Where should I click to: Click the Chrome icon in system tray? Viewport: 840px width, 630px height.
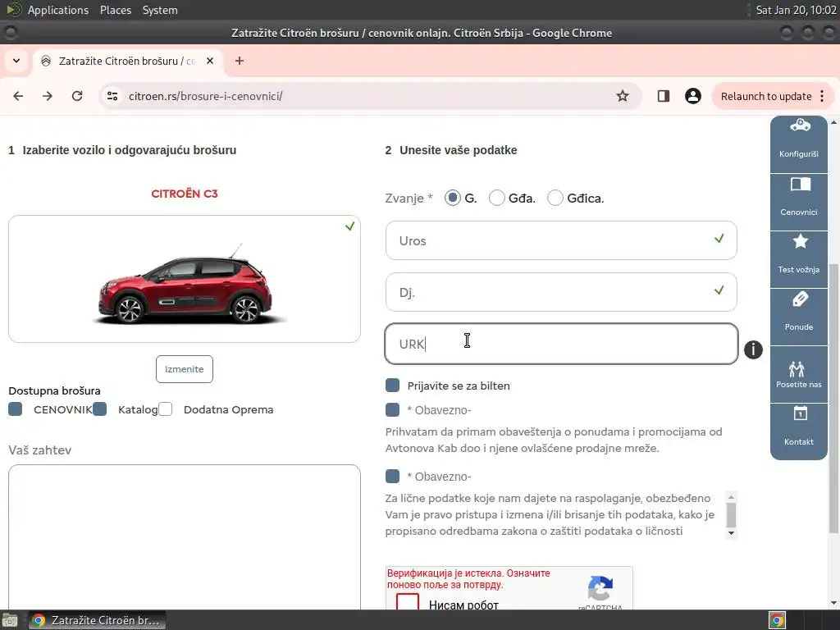click(x=778, y=620)
